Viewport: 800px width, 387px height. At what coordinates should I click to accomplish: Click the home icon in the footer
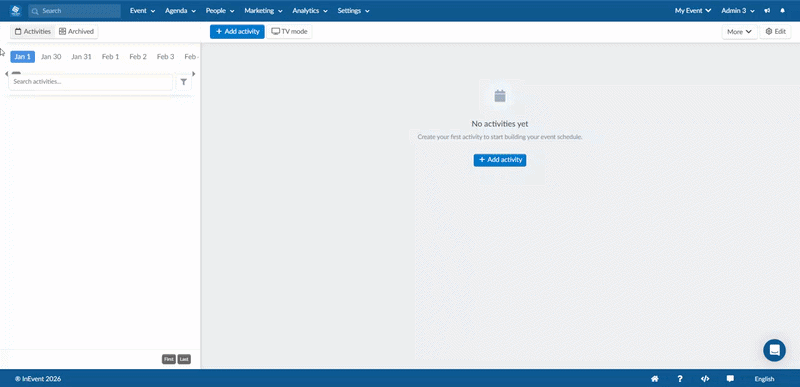655,379
